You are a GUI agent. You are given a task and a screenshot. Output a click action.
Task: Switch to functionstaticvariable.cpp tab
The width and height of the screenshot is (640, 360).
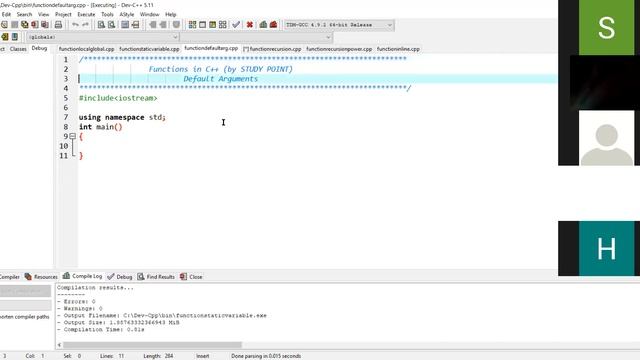[x=149, y=49]
